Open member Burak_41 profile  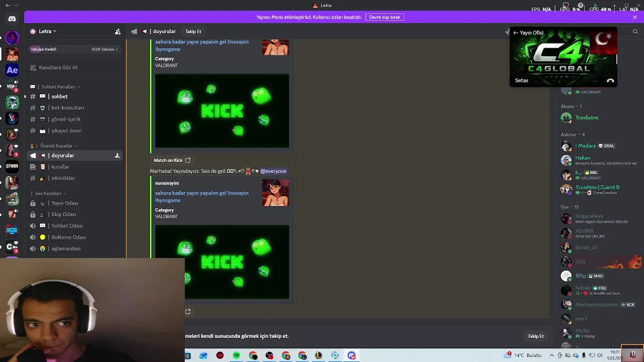tap(599, 247)
